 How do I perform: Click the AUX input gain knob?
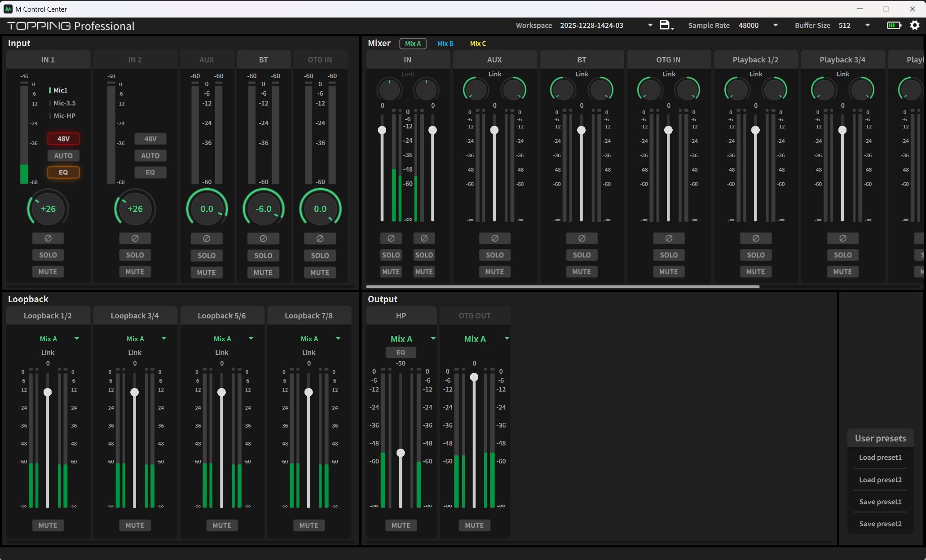207,209
